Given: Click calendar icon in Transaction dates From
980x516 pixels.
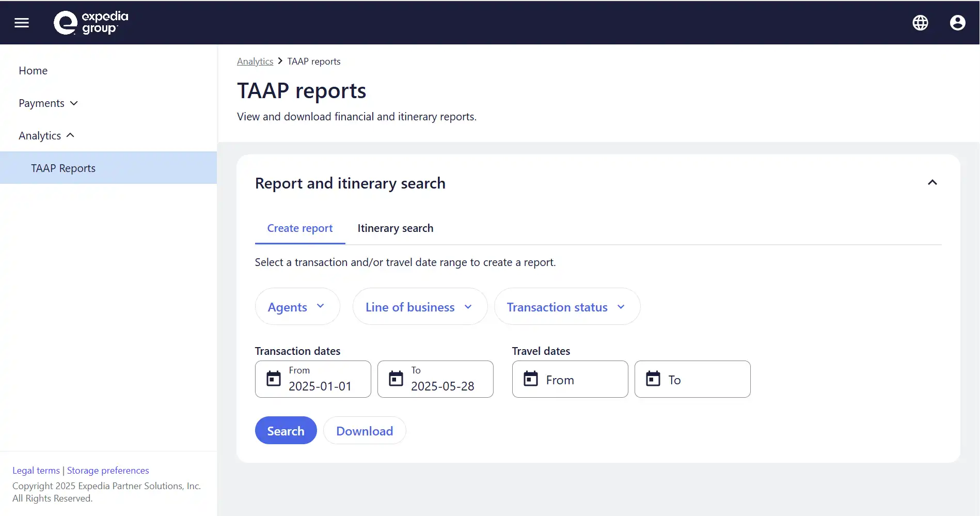Looking at the screenshot, I should 274,379.
